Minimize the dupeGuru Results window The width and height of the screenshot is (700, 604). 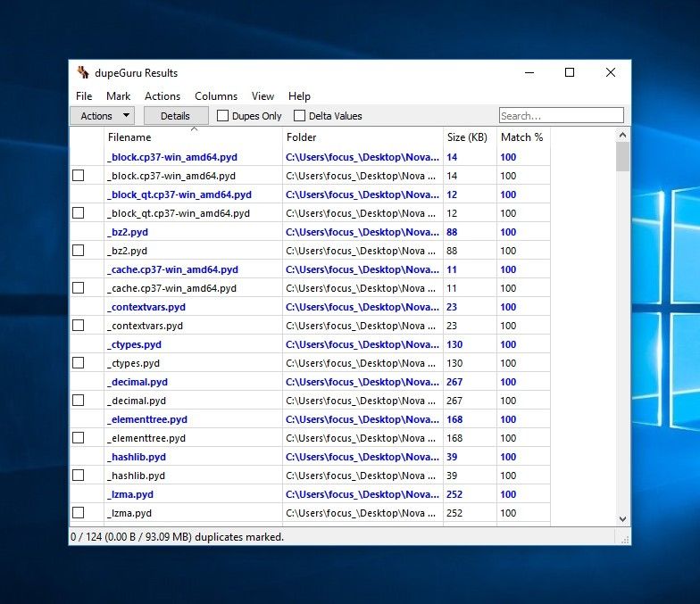tap(529, 73)
